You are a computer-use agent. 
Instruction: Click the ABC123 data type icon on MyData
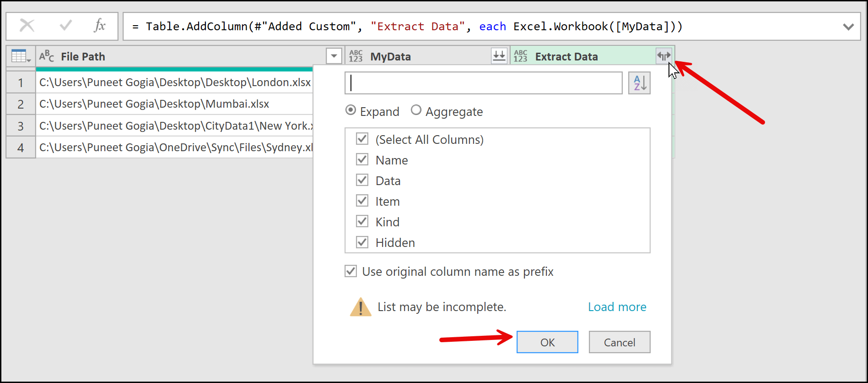(x=356, y=56)
